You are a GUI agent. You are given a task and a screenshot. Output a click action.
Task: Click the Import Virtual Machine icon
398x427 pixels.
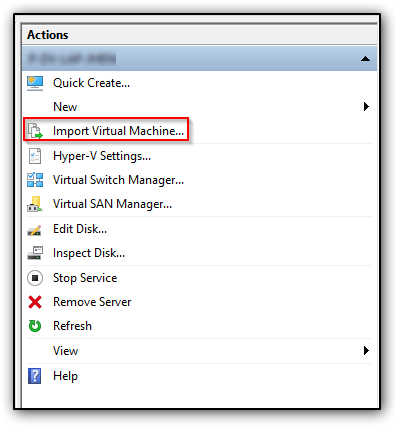pyautogui.click(x=35, y=131)
